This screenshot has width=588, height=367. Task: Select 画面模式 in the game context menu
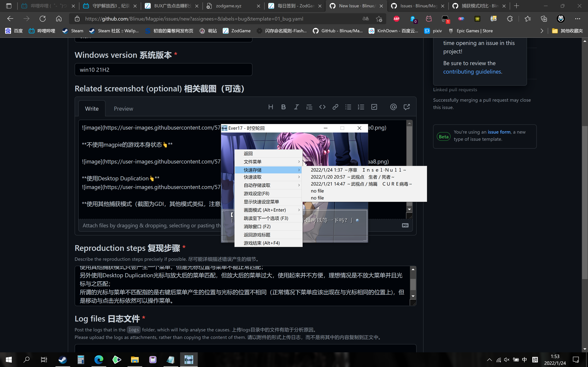pyautogui.click(x=264, y=210)
